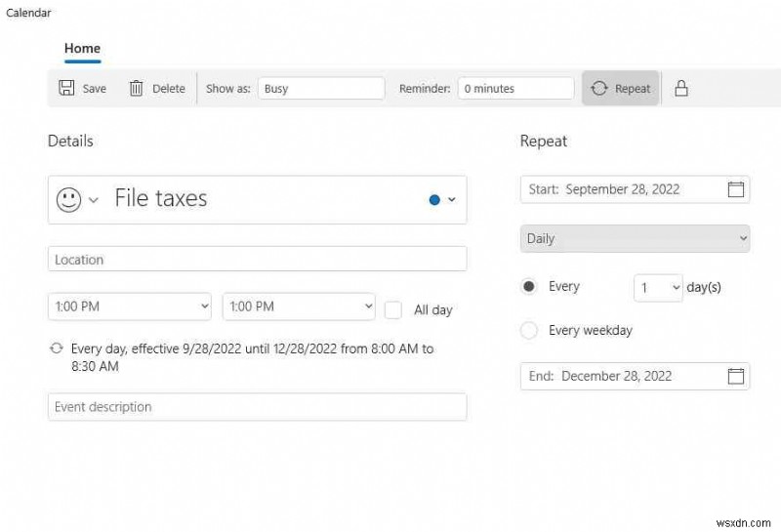Click the Calendar window title
The image size is (781, 532).
pos(28,13)
